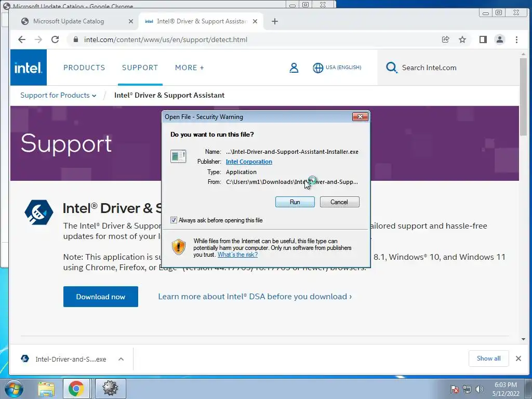The width and height of the screenshot is (532, 399).
Task: Click the padlock site info icon
Action: [x=76, y=39]
